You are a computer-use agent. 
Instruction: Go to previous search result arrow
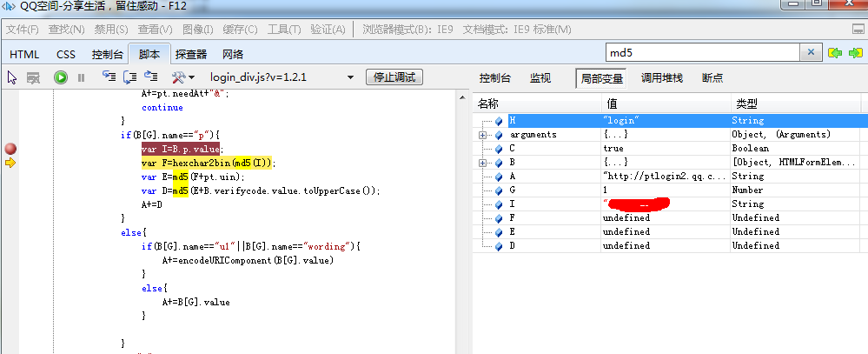click(835, 53)
